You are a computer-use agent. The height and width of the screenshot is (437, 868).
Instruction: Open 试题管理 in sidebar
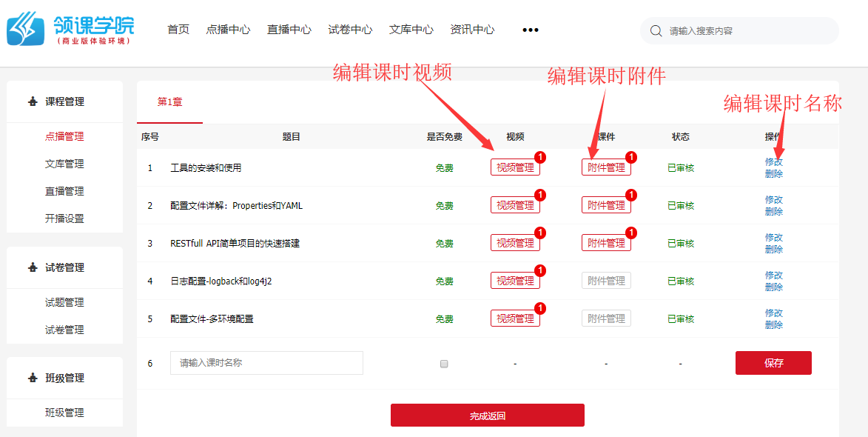pos(64,302)
